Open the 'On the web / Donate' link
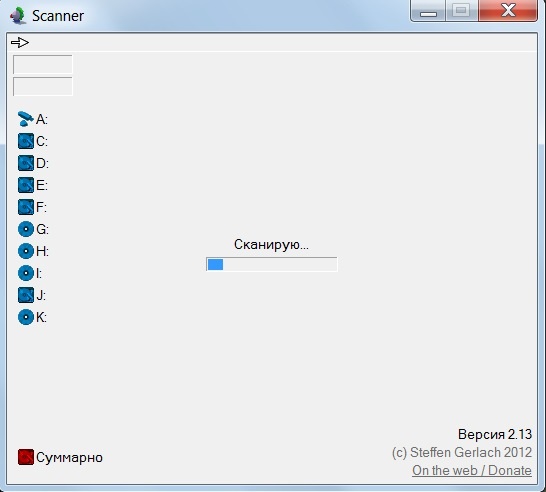The width and height of the screenshot is (546, 492). 472,470
